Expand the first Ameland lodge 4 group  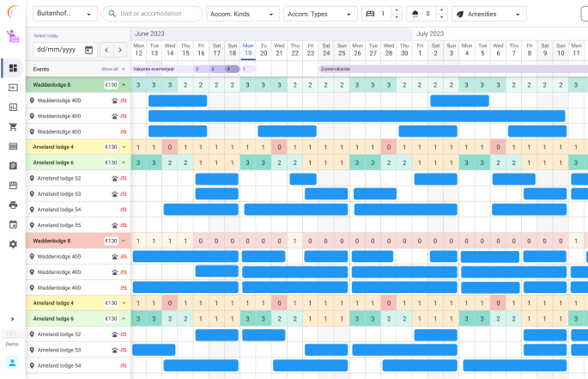(124, 147)
